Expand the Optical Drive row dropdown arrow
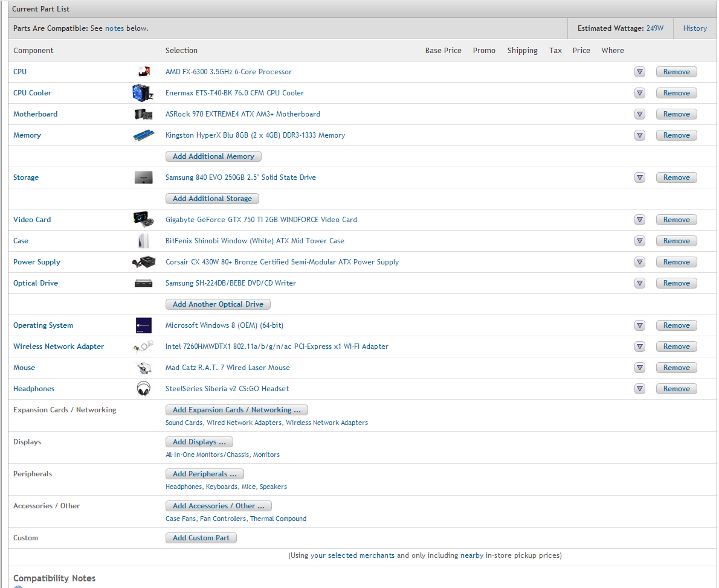 [x=640, y=283]
